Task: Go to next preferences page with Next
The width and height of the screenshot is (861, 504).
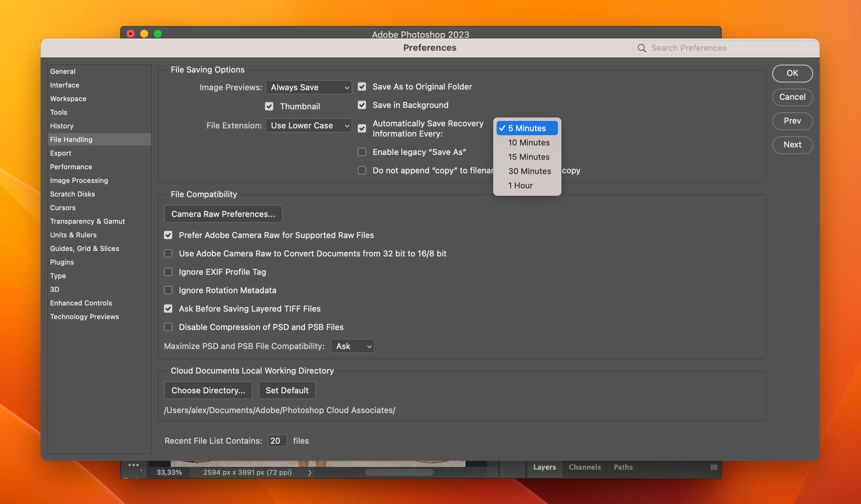Action: point(792,145)
